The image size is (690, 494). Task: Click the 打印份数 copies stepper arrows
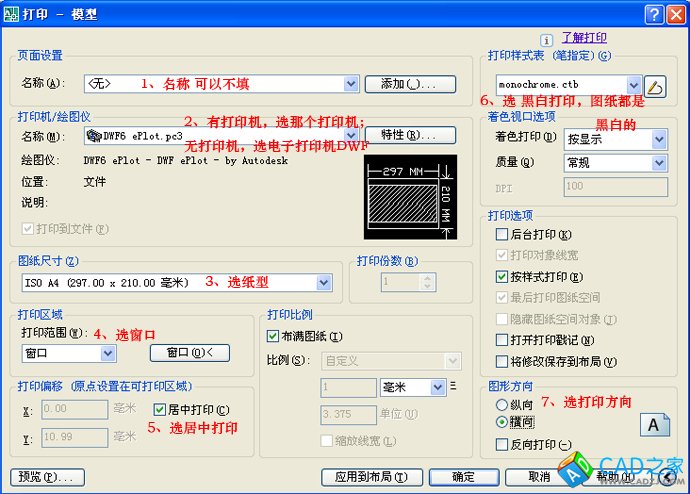(427, 282)
